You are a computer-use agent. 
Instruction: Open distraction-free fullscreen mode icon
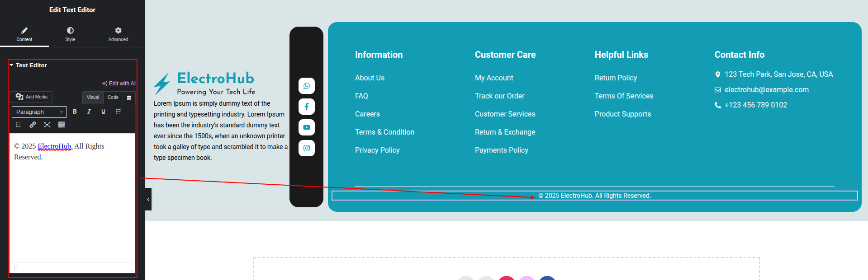[x=47, y=125]
